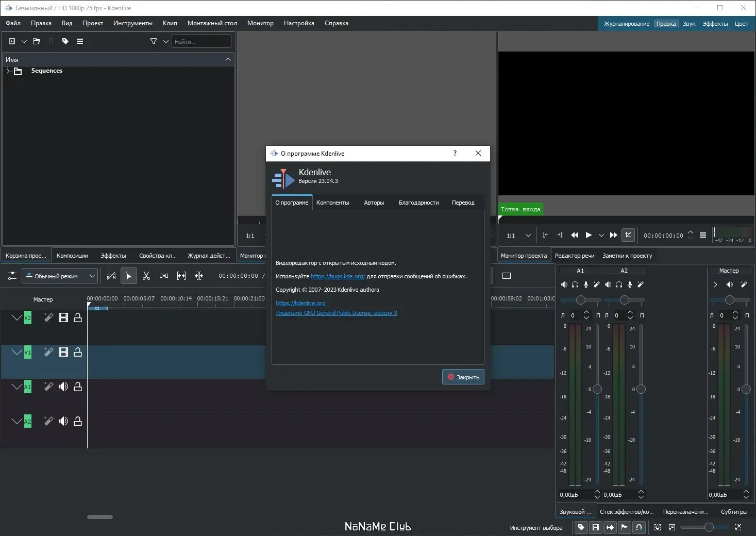
Task: Open the 'Обычный режим' mode dropdown
Action: pos(59,276)
